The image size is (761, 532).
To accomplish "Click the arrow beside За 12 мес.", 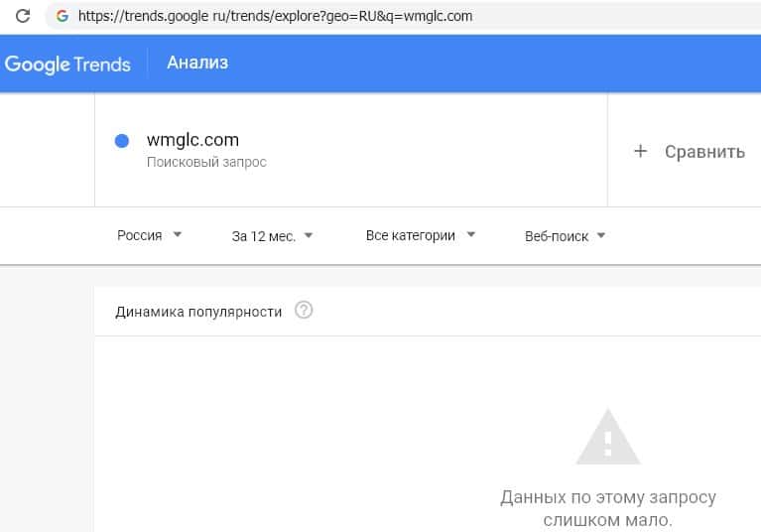I will (309, 236).
